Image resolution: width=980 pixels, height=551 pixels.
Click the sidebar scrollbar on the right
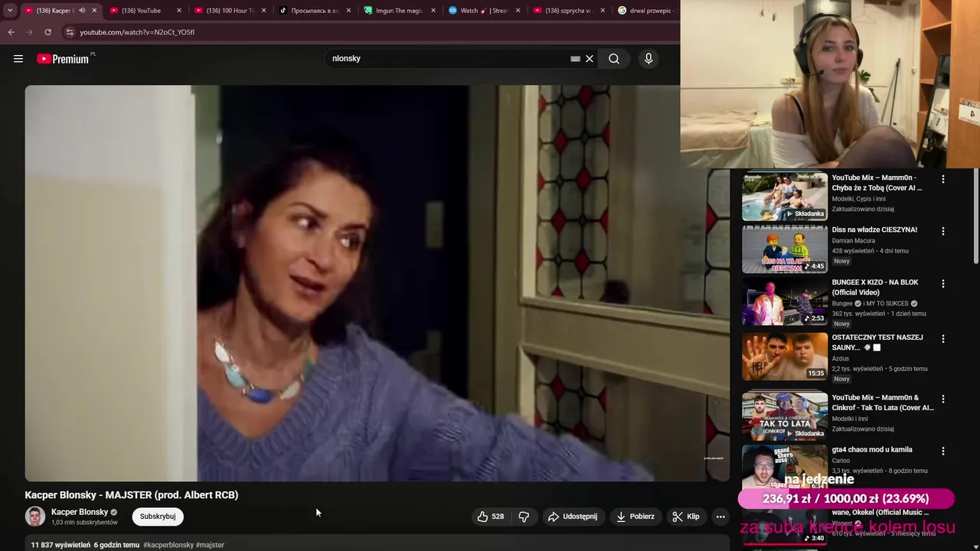(975, 218)
